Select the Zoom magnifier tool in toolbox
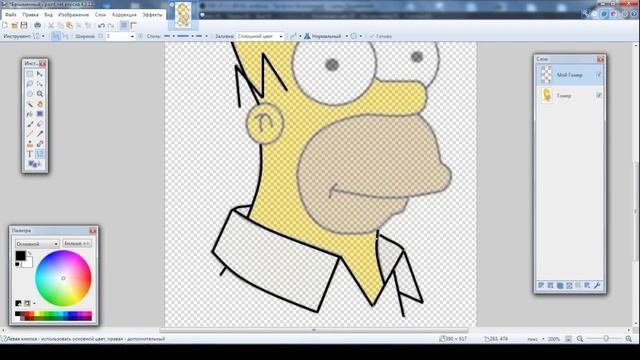This screenshot has width=640, height=360. tap(40, 94)
